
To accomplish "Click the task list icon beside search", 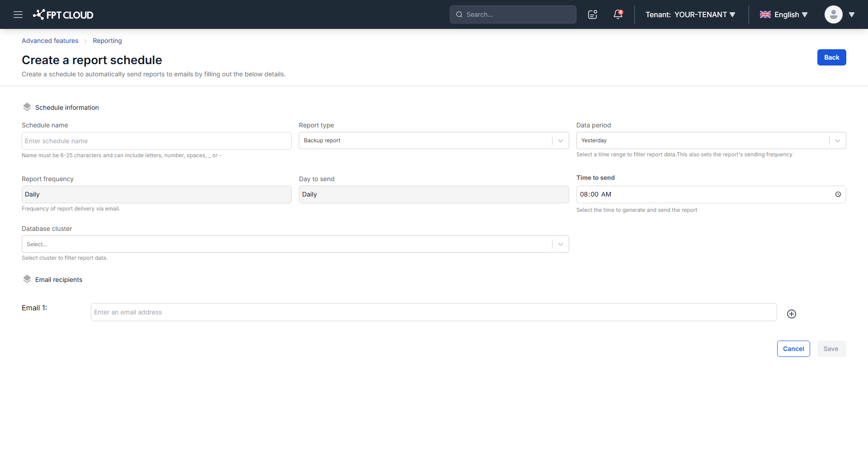I will [593, 14].
